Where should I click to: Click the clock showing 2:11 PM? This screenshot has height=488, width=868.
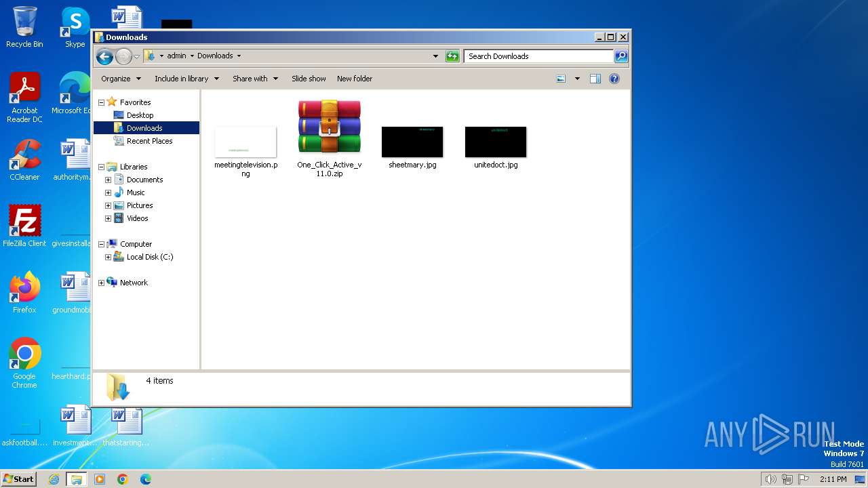click(833, 479)
